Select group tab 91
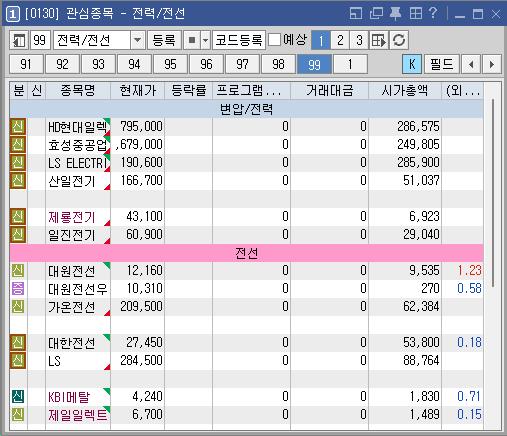The height and width of the screenshot is (436, 507). 26,64
